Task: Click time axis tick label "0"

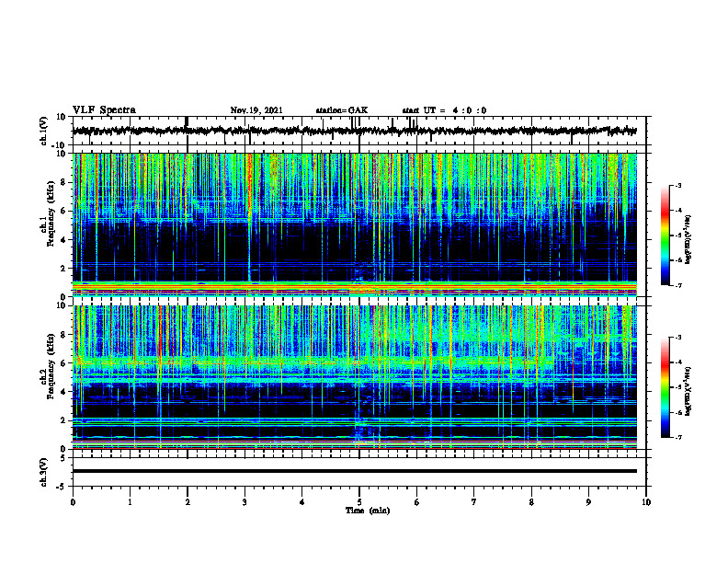Action: [73, 502]
